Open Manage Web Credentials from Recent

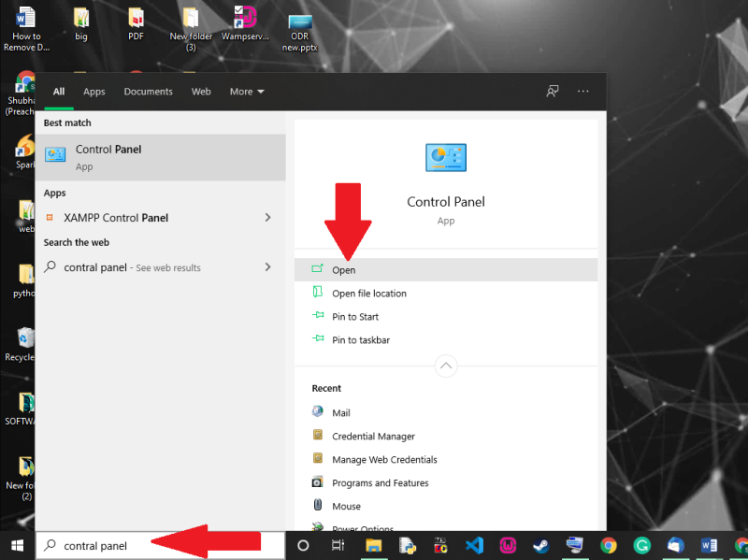click(x=446, y=459)
